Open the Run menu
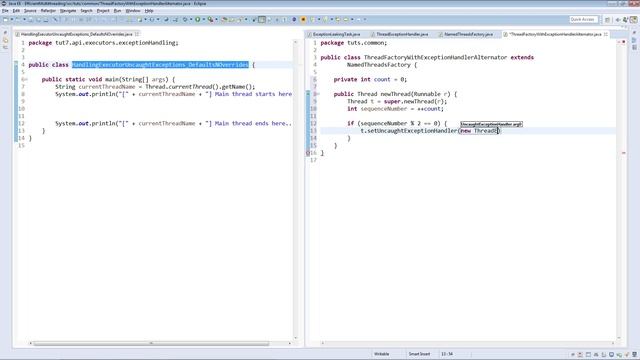Screen dimensions: 640x360 coord(117,11)
